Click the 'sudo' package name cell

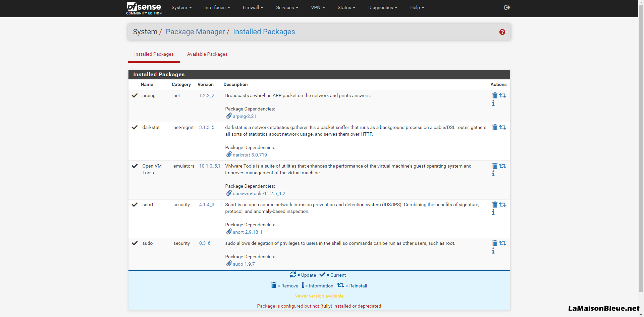point(148,243)
